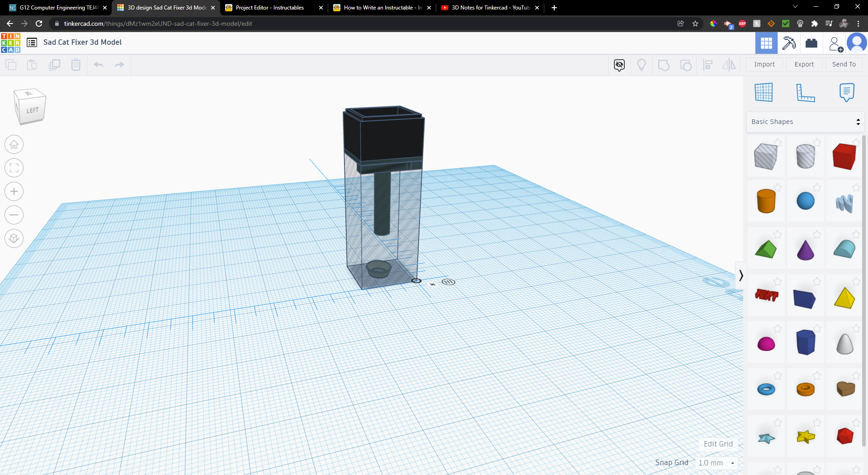The height and width of the screenshot is (475, 868).
Task: Switch to G12 Computer Engineering tab
Action: (57, 8)
